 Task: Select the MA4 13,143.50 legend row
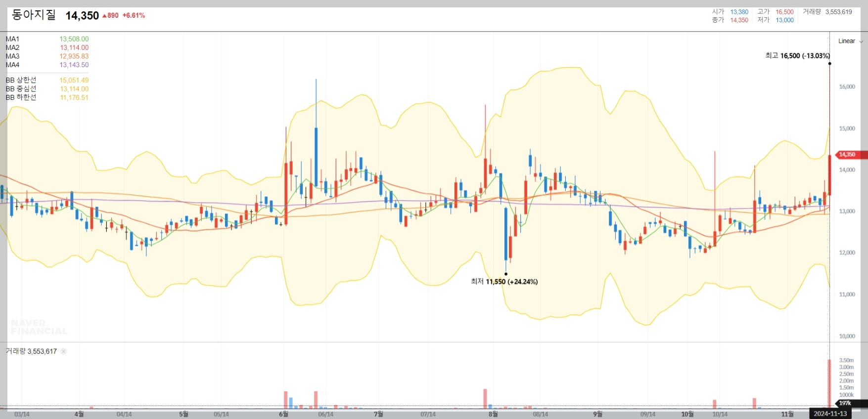click(47, 65)
